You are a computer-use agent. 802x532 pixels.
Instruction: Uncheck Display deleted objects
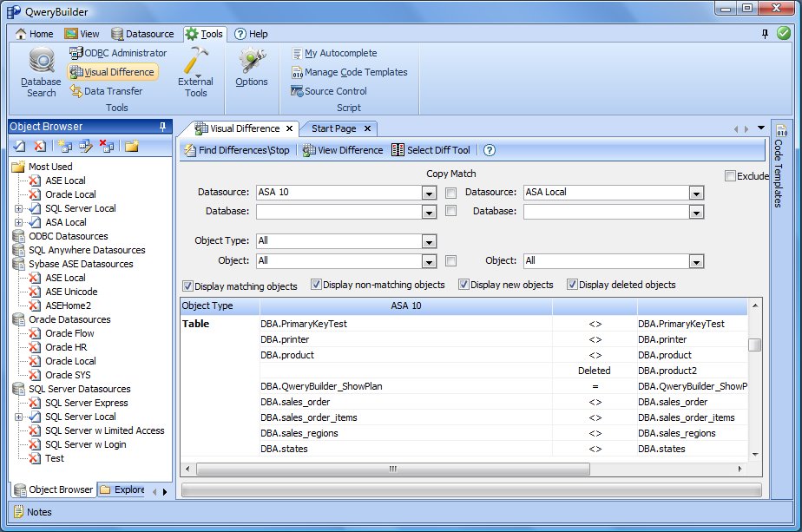[x=572, y=285]
